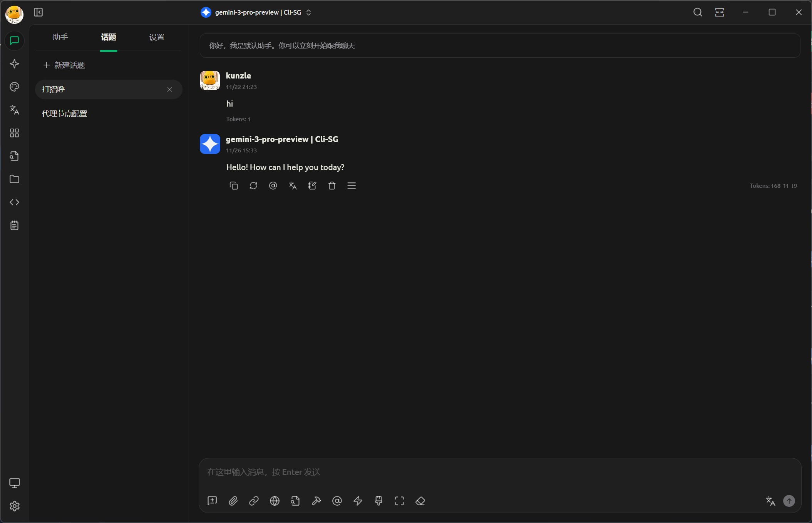Edit the reply with the notes icon
The width and height of the screenshot is (812, 523).
click(312, 185)
